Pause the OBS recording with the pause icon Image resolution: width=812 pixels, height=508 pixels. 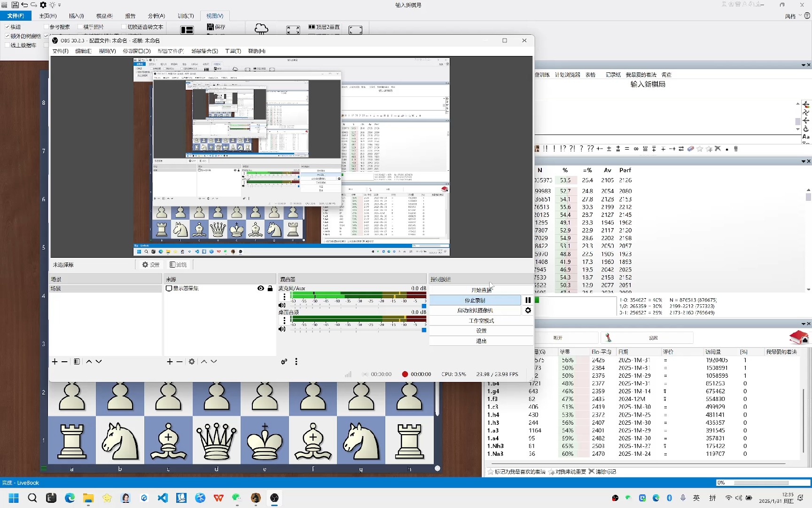(528, 300)
